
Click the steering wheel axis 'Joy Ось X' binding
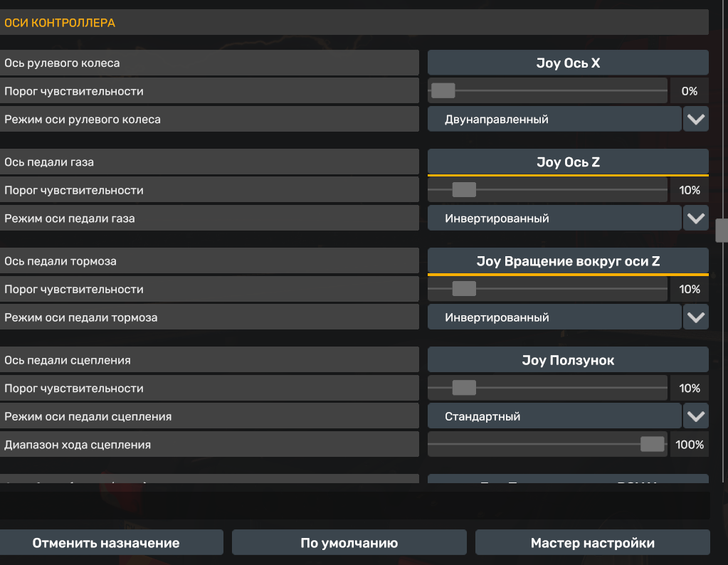567,63
